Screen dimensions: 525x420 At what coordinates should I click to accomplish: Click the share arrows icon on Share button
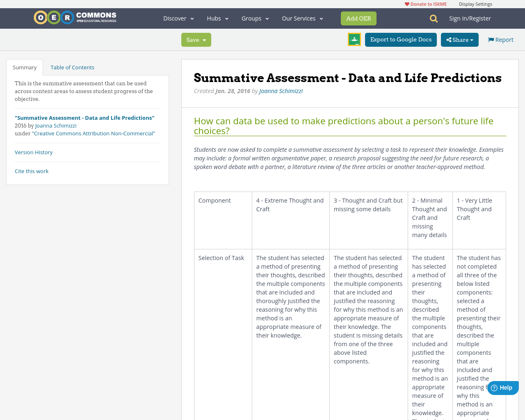coord(450,39)
